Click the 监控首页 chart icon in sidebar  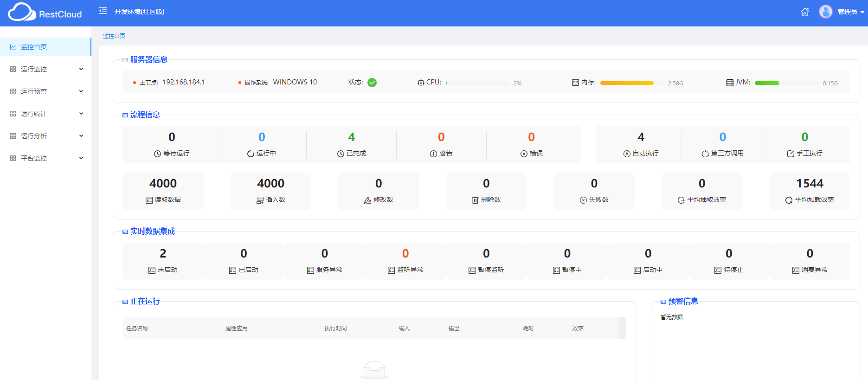point(13,47)
